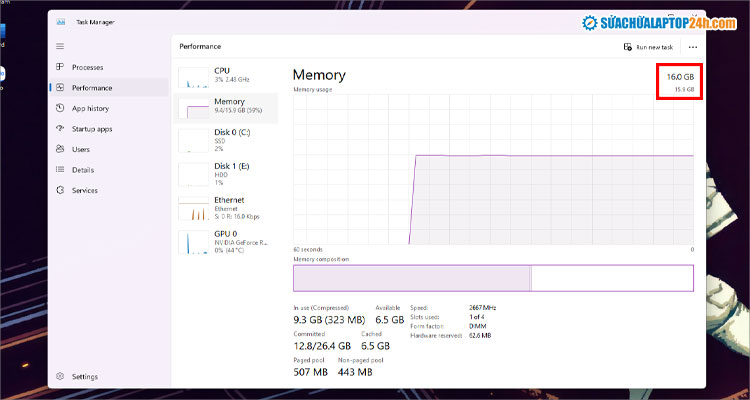Screen dimensions: 750x400
Task: Switch to the Disk 0 (C:) entry
Action: point(193,139)
